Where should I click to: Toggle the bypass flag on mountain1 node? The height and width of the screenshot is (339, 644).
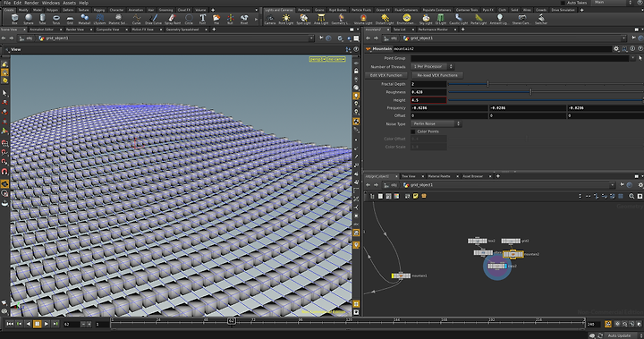pyautogui.click(x=393, y=275)
